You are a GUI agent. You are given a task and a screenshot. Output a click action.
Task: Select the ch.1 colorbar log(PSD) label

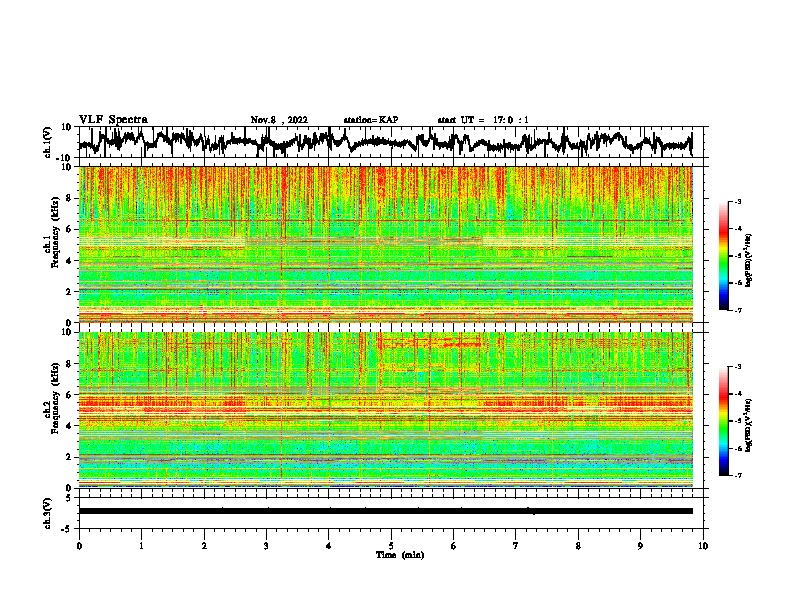tap(749, 261)
